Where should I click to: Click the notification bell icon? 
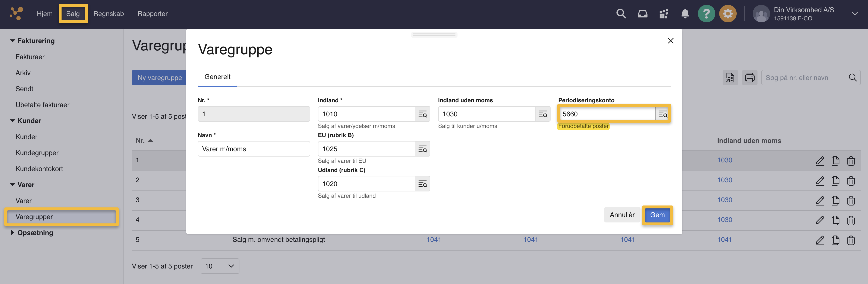tap(685, 14)
